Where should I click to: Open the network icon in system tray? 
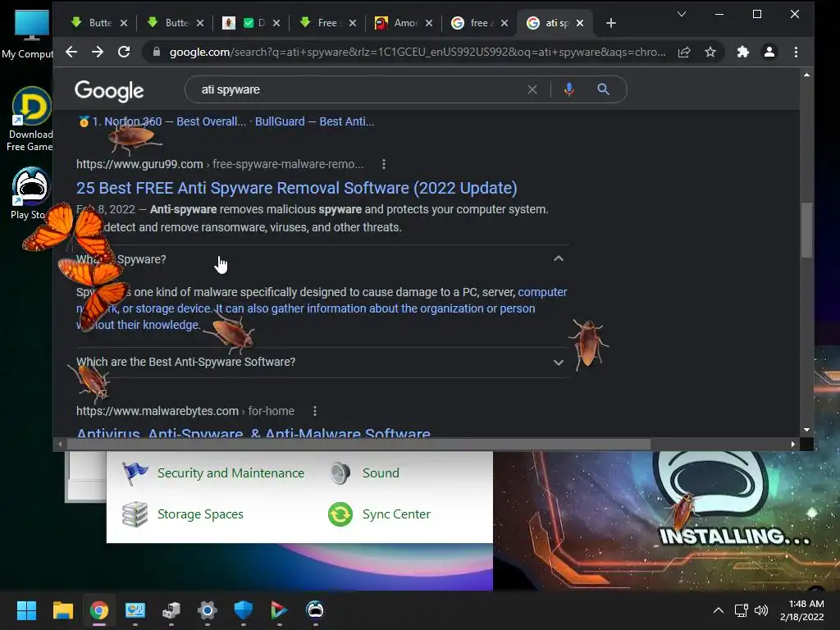(x=742, y=610)
